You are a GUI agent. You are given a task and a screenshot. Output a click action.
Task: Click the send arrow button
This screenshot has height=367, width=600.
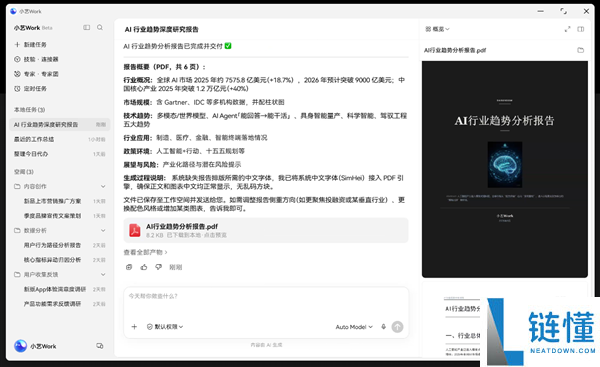(398, 327)
